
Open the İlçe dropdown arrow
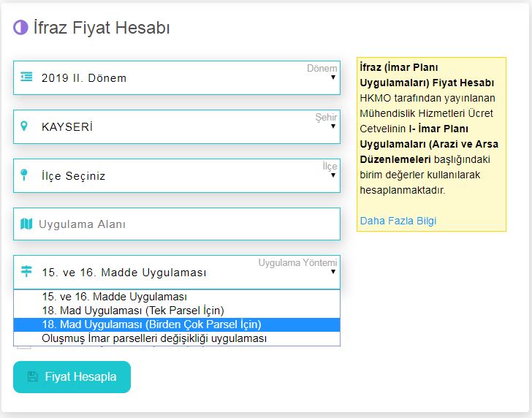click(332, 175)
